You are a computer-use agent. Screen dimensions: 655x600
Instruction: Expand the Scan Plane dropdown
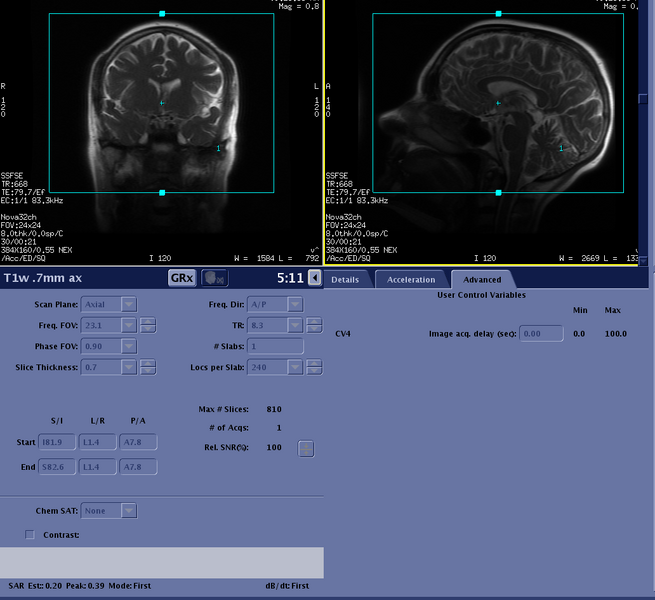point(129,304)
